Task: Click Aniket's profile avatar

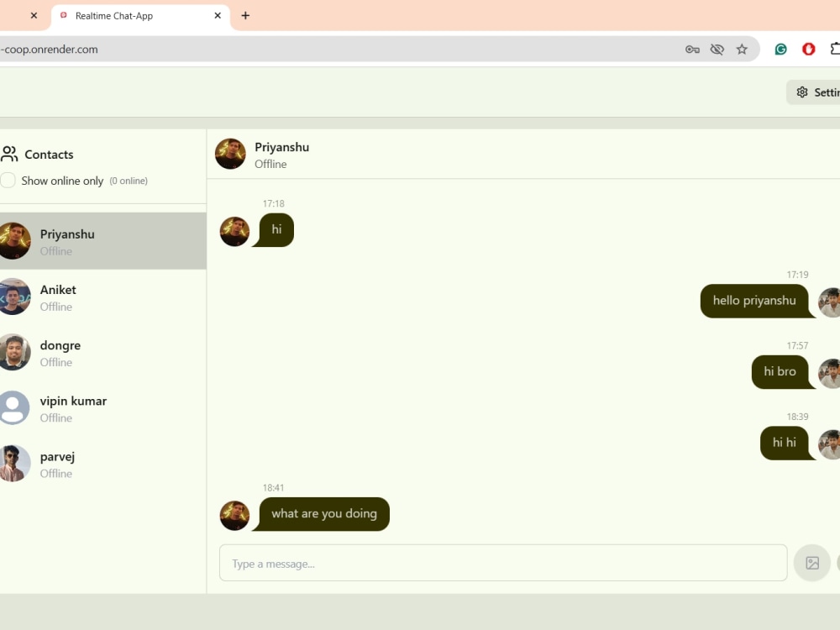Action: tap(14, 297)
